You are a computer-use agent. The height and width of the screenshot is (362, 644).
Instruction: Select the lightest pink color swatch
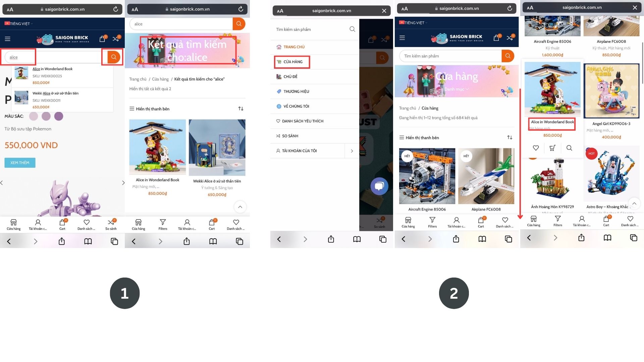coord(34,116)
